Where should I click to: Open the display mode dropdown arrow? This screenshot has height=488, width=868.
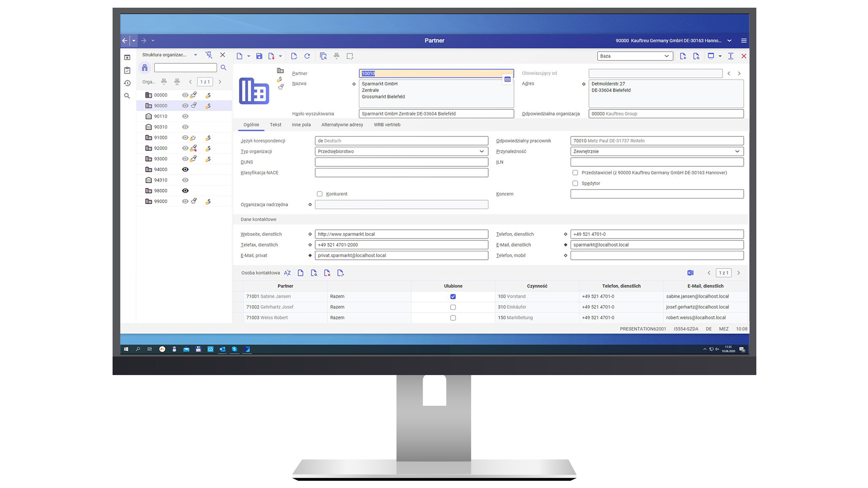[x=720, y=56]
